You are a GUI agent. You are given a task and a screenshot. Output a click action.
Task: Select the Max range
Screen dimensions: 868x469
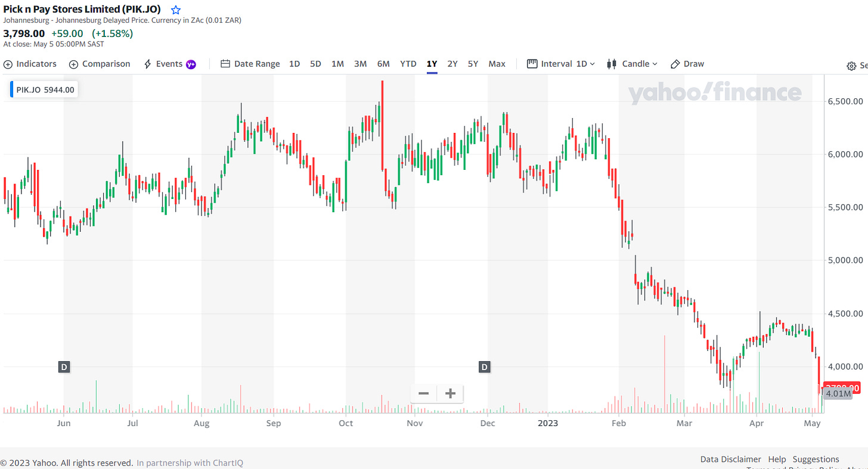pos(497,64)
